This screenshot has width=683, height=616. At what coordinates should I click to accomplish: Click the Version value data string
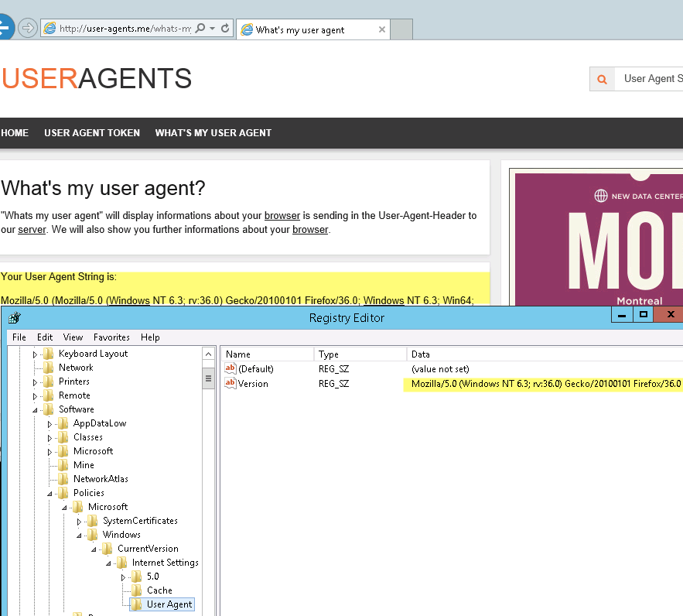click(x=546, y=384)
